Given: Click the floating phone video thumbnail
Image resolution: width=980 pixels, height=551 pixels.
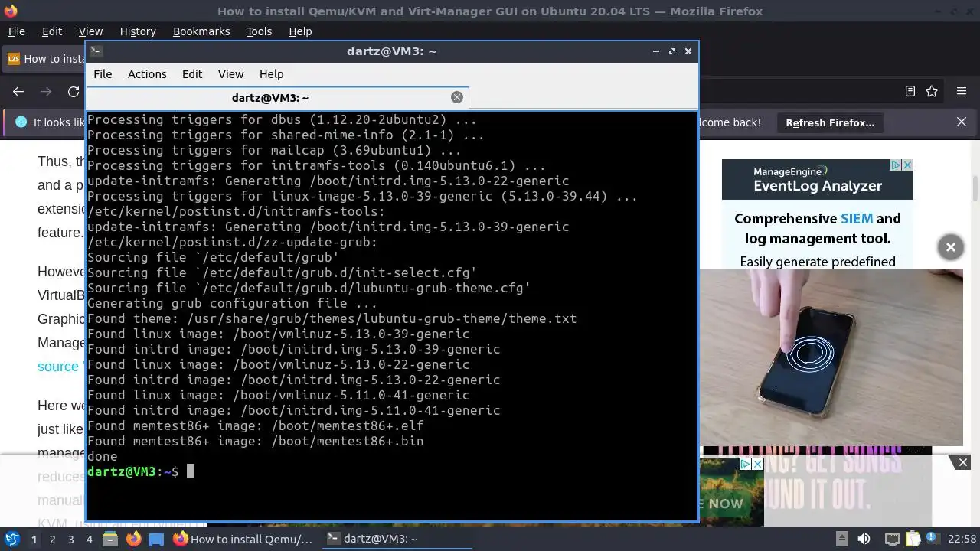Looking at the screenshot, I should pyautogui.click(x=831, y=357).
